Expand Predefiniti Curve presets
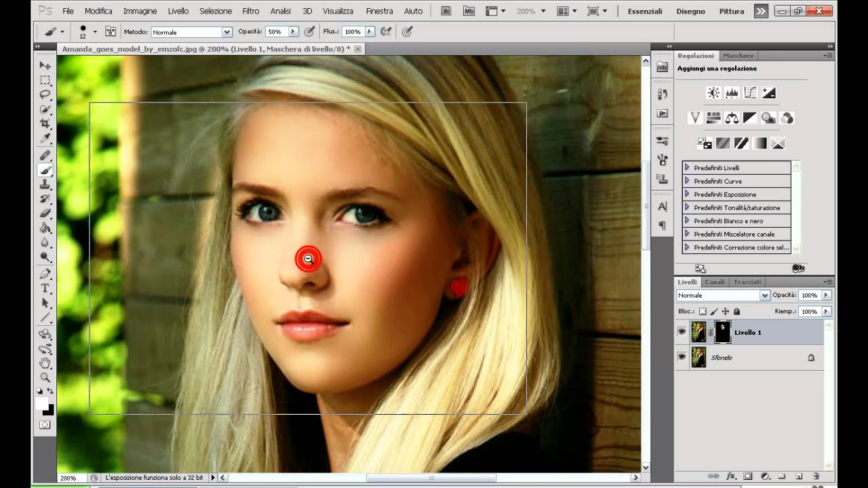 click(x=687, y=181)
